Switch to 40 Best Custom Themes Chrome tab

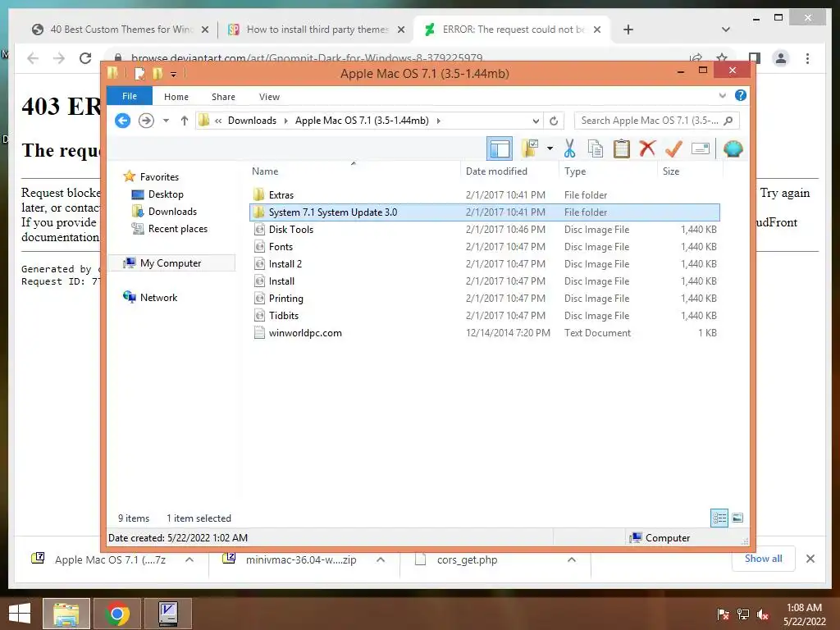click(121, 30)
